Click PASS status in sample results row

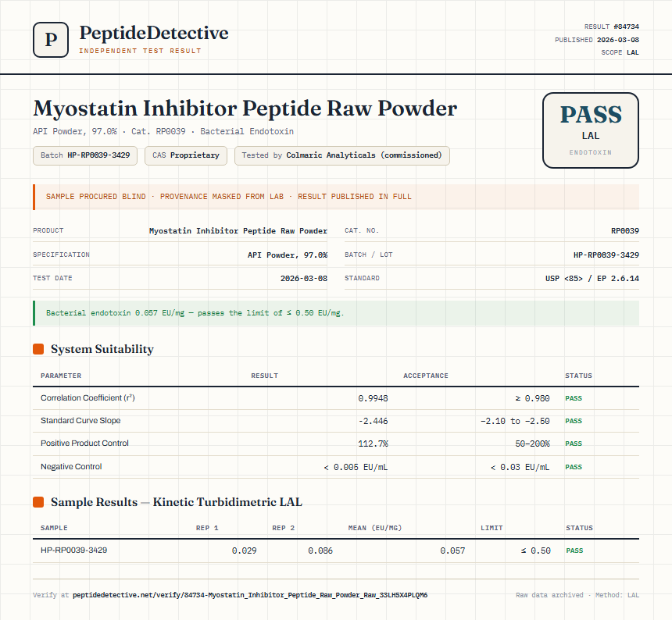[574, 551]
